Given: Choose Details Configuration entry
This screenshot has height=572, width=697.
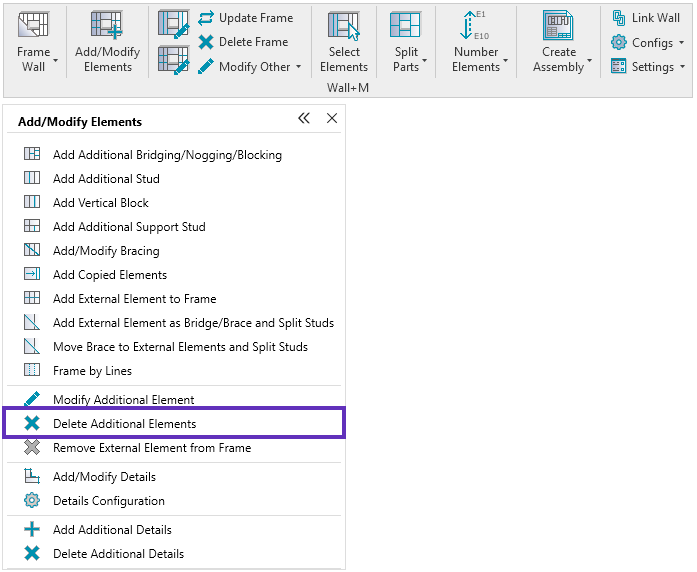Looking at the screenshot, I should [108, 501].
